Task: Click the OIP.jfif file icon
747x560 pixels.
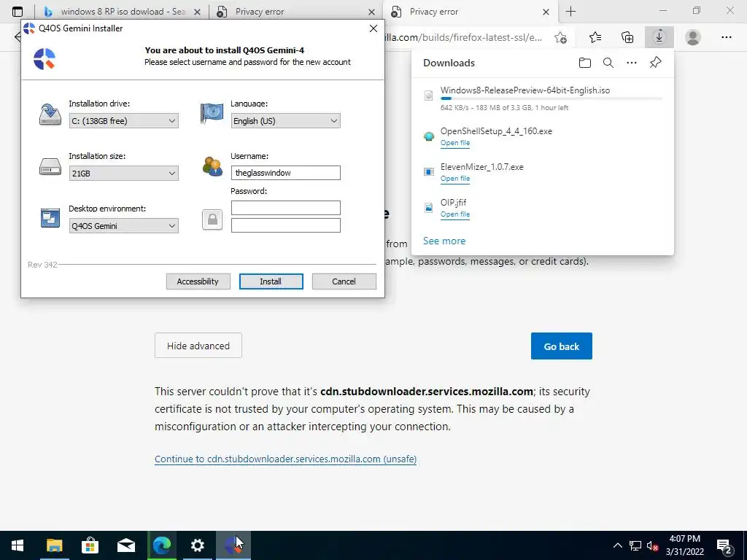Action: [x=429, y=207]
